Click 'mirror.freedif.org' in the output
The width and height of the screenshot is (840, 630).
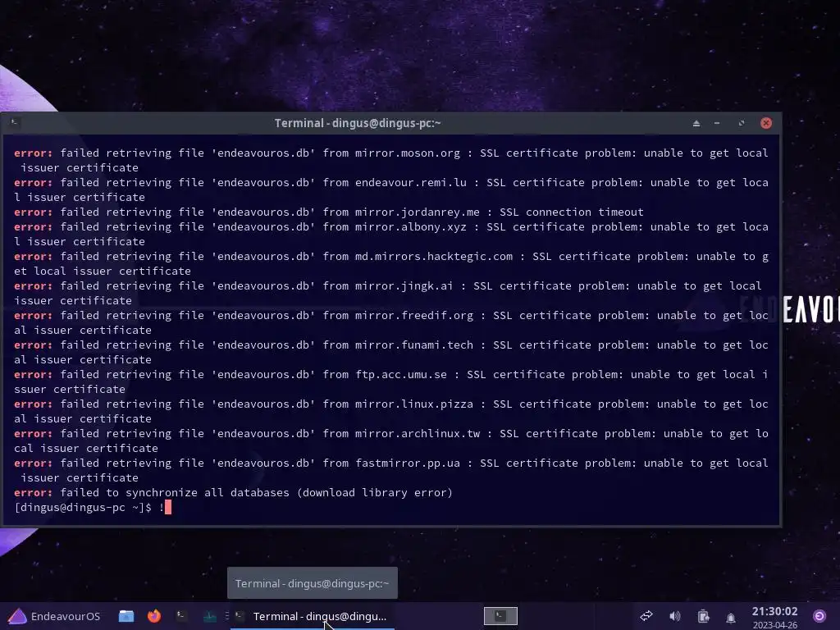tap(414, 316)
